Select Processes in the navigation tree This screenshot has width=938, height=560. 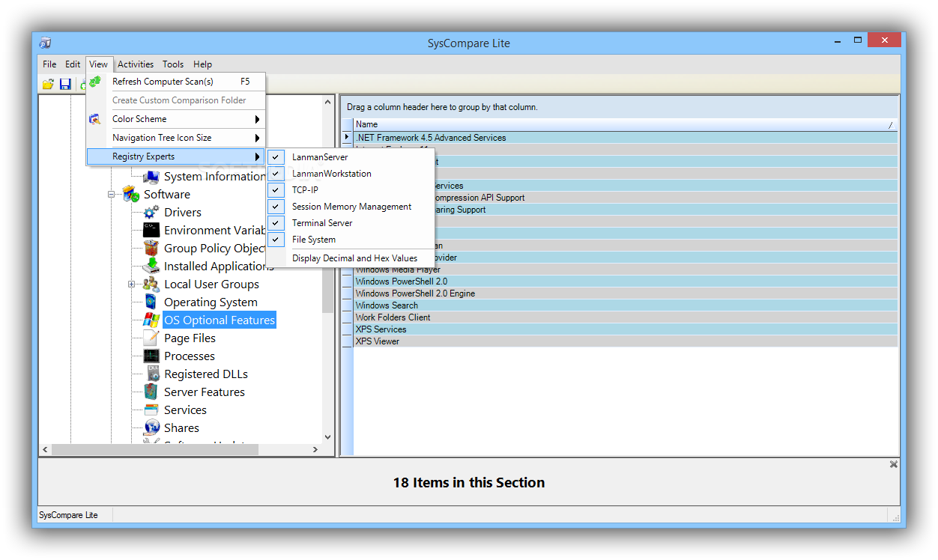click(190, 356)
